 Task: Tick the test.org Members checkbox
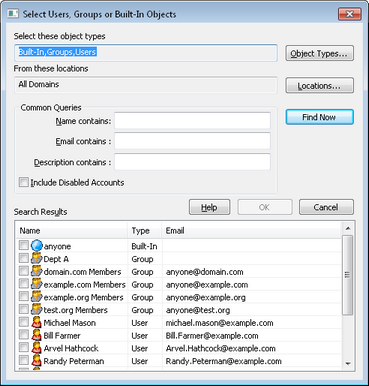click(x=24, y=309)
